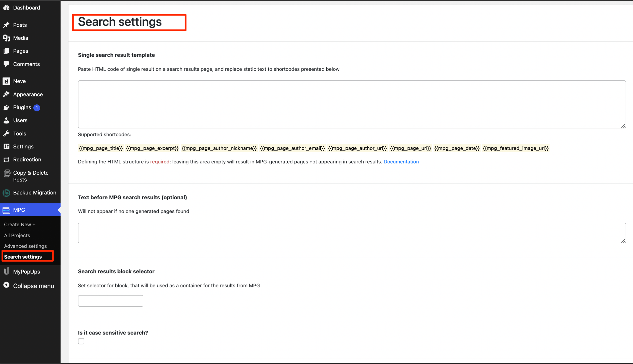Focus the search results block selector field
Image resolution: width=633 pixels, height=364 pixels.
tap(111, 301)
